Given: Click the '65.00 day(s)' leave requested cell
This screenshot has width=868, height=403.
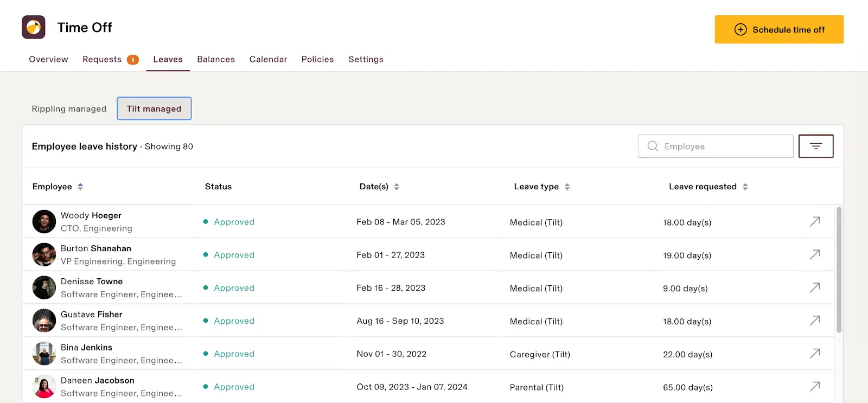Looking at the screenshot, I should 688,388.
